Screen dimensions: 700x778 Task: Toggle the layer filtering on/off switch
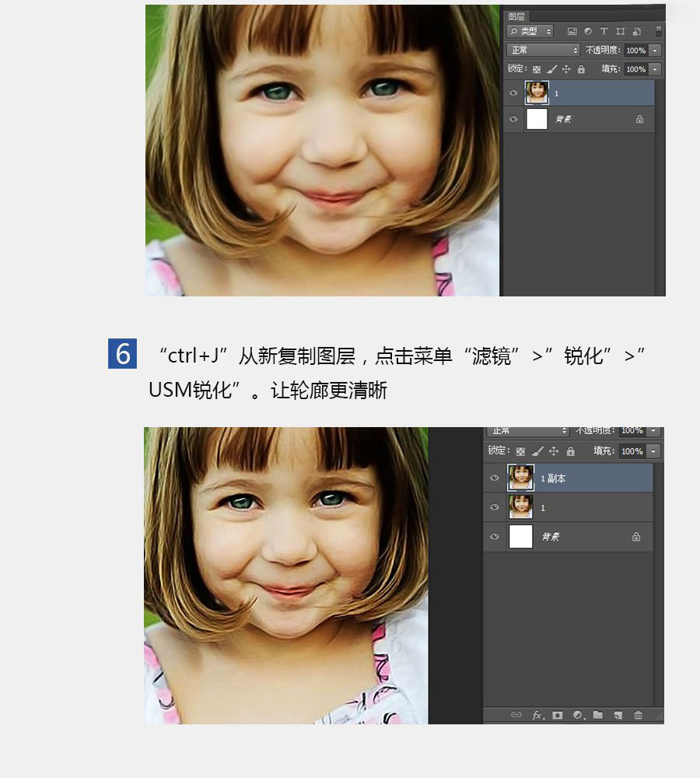click(658, 31)
